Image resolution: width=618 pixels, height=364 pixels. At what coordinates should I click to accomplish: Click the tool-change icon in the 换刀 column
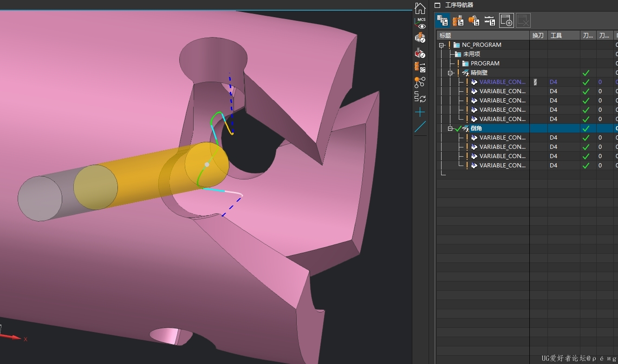535,82
